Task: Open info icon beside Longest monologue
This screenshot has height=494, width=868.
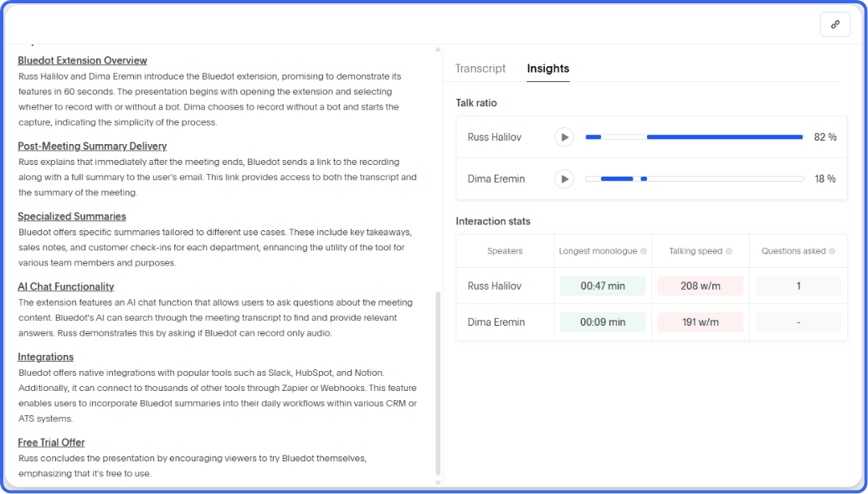Action: [643, 251]
